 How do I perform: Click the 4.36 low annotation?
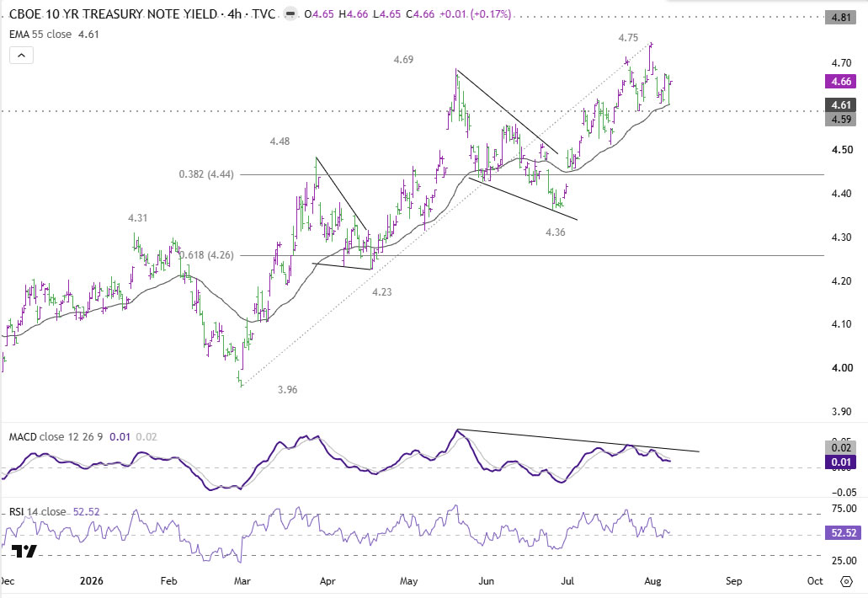555,232
